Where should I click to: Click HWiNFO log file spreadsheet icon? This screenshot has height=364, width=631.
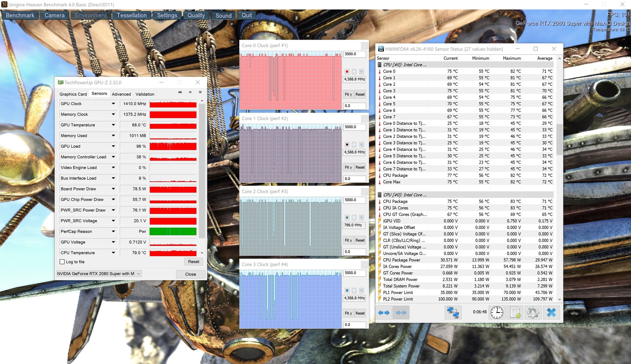click(515, 312)
